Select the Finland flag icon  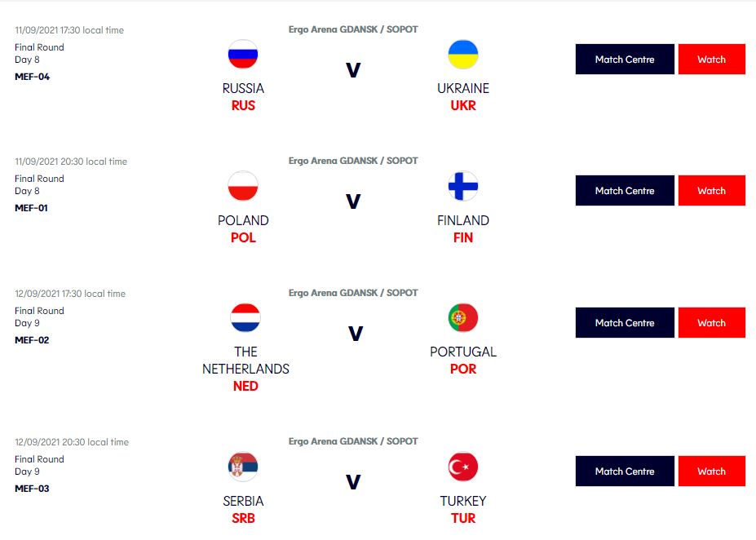[x=463, y=186]
